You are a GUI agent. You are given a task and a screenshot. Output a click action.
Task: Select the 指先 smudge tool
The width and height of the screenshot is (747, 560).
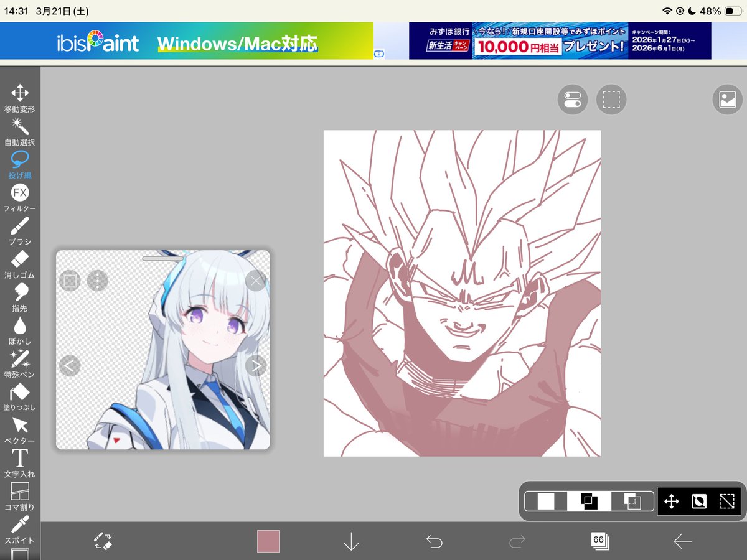click(20, 297)
